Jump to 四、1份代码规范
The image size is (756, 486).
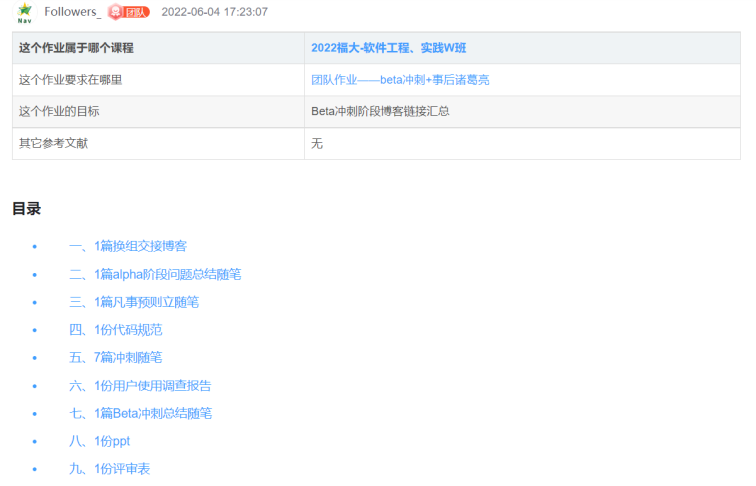[116, 330]
